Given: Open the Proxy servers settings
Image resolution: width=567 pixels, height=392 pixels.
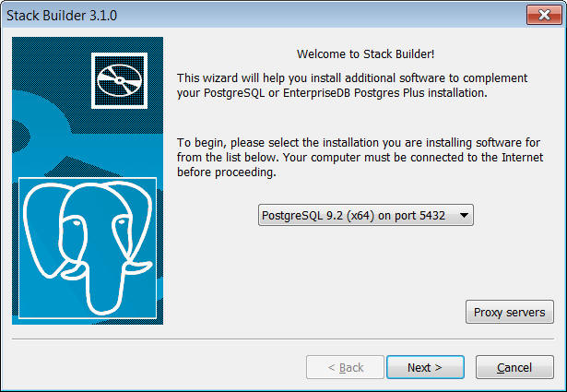Looking at the screenshot, I should pyautogui.click(x=509, y=312).
